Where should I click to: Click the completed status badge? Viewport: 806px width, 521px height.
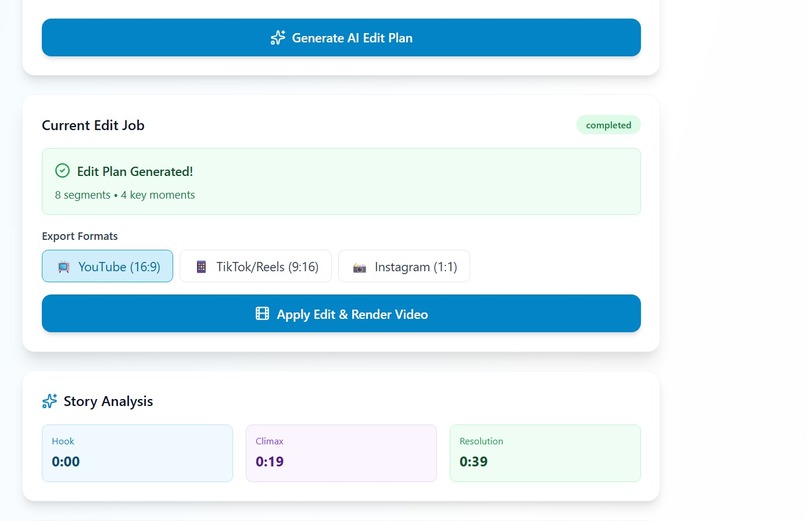pyautogui.click(x=608, y=125)
